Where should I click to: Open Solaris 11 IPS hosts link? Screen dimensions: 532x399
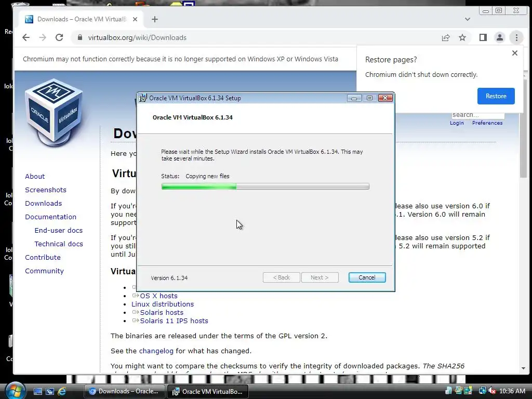174,321
